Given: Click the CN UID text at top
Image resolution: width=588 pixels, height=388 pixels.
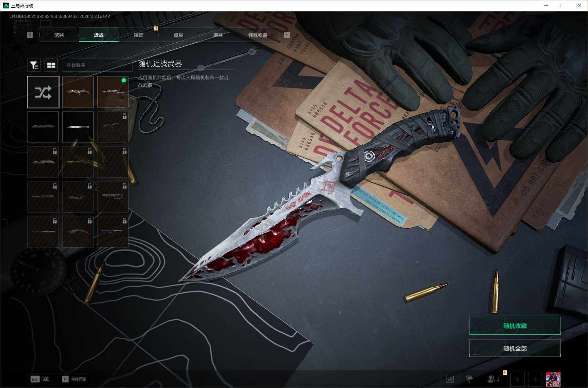Looking at the screenshot, I should tap(60, 17).
